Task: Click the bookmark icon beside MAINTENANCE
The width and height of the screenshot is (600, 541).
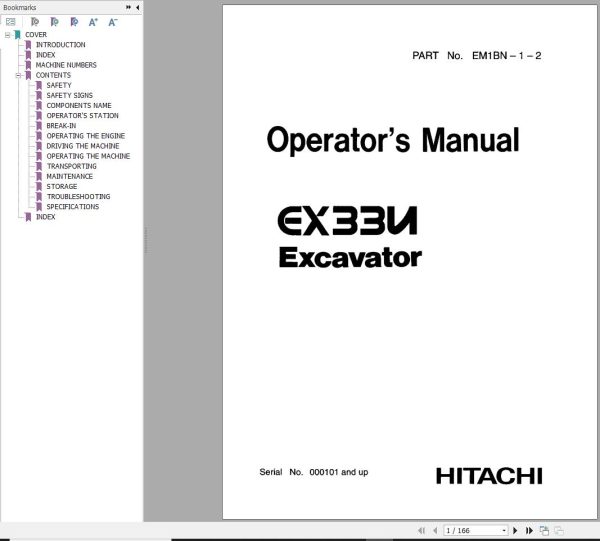Action: (39, 176)
